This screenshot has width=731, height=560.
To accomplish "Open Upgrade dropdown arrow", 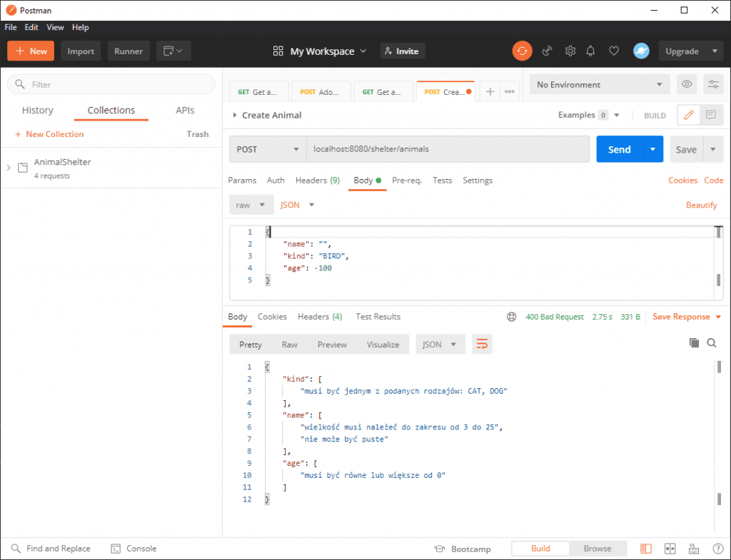I will pos(714,51).
